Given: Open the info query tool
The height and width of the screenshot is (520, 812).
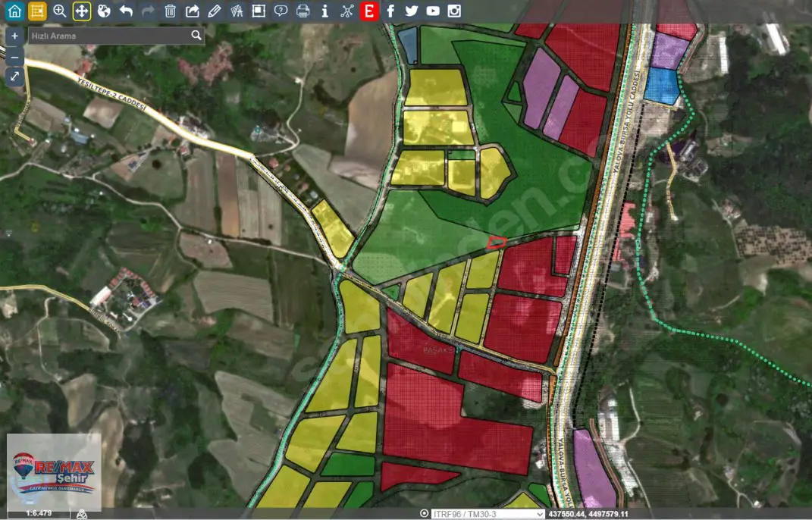Looking at the screenshot, I should pyautogui.click(x=324, y=11).
